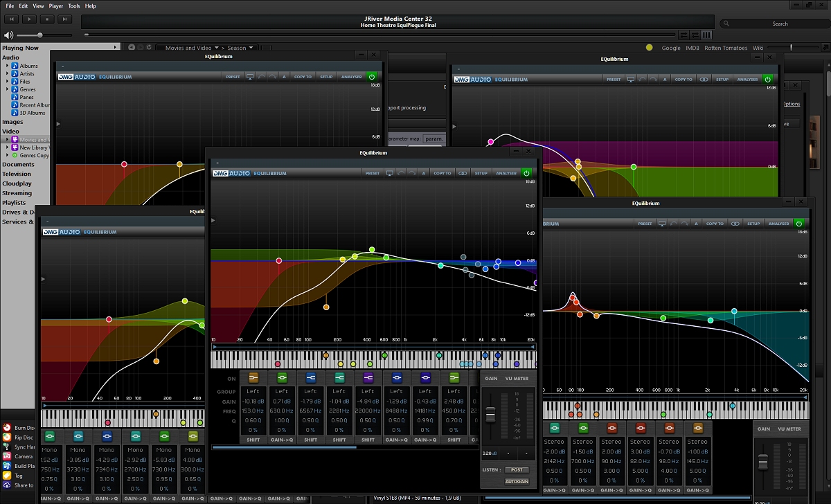Redo in the top-right EQuilibrium window
This screenshot has height=504, width=831.
click(x=652, y=80)
